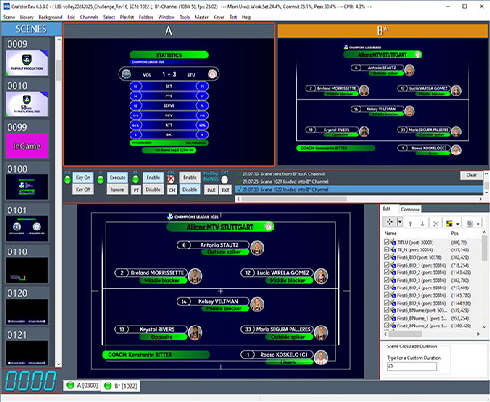Expand the yellow-black color icon dropdown
The image size is (490, 402).
tap(458, 224)
